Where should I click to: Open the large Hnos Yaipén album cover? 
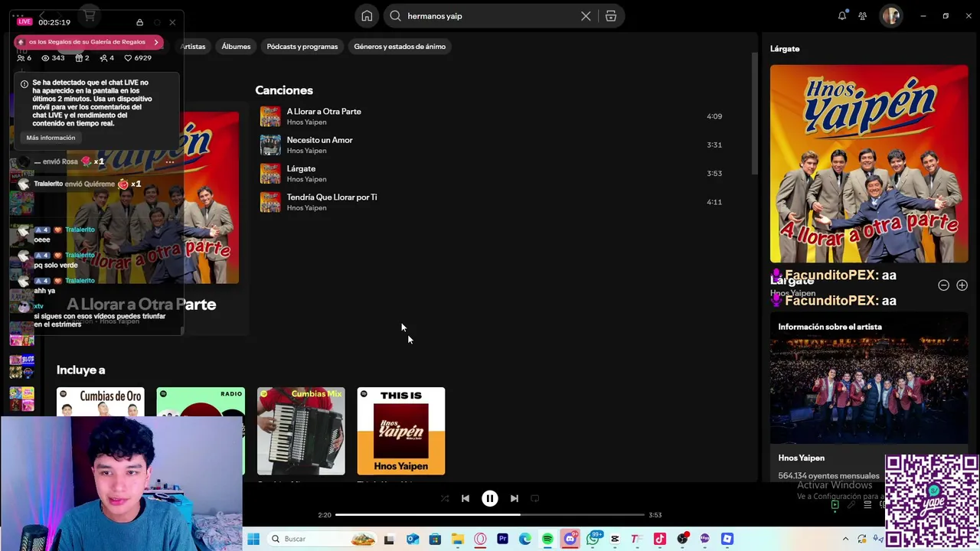coord(869,164)
